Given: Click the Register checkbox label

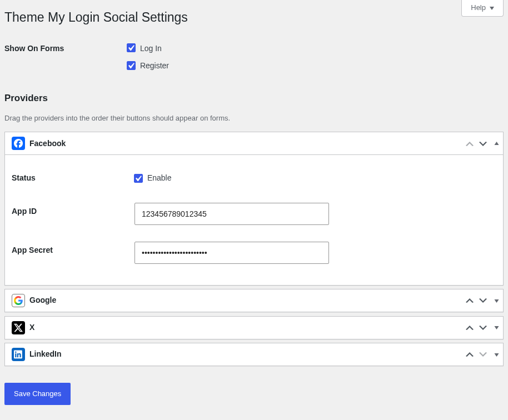Looking at the screenshot, I should click(x=154, y=66).
